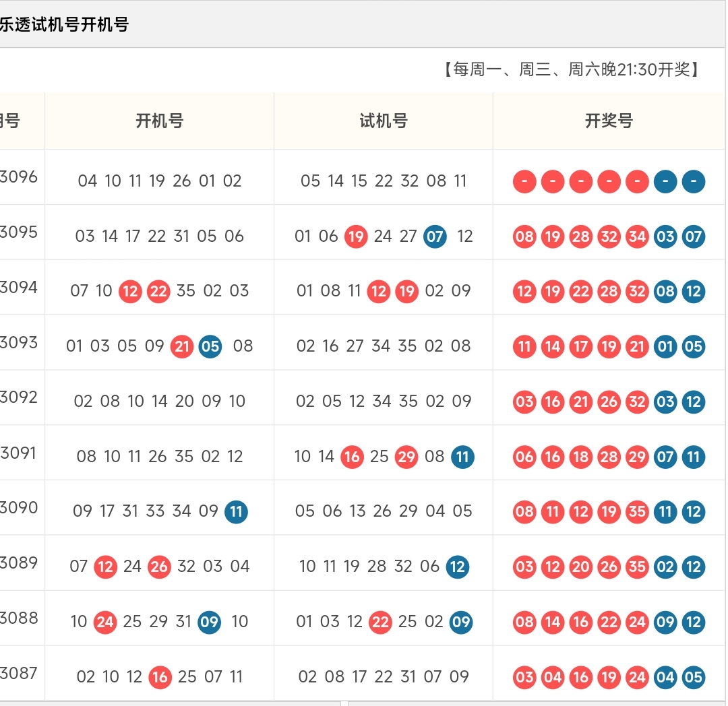Click the 开奖号 column header
Screen dimensions: 728x706
(609, 121)
